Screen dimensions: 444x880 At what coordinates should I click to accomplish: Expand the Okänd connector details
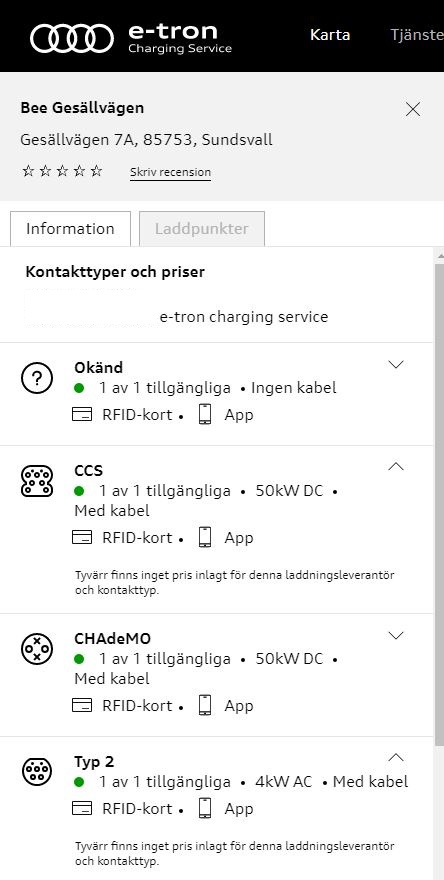tap(396, 364)
